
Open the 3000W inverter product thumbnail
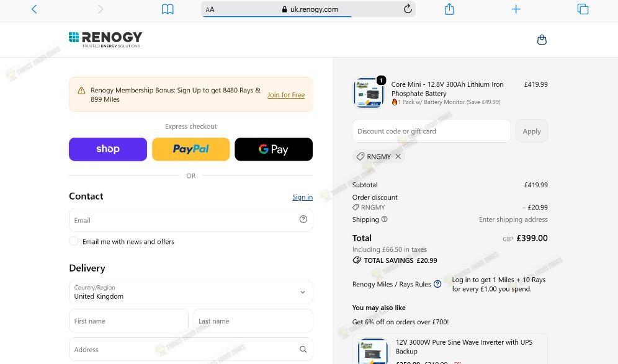click(373, 352)
